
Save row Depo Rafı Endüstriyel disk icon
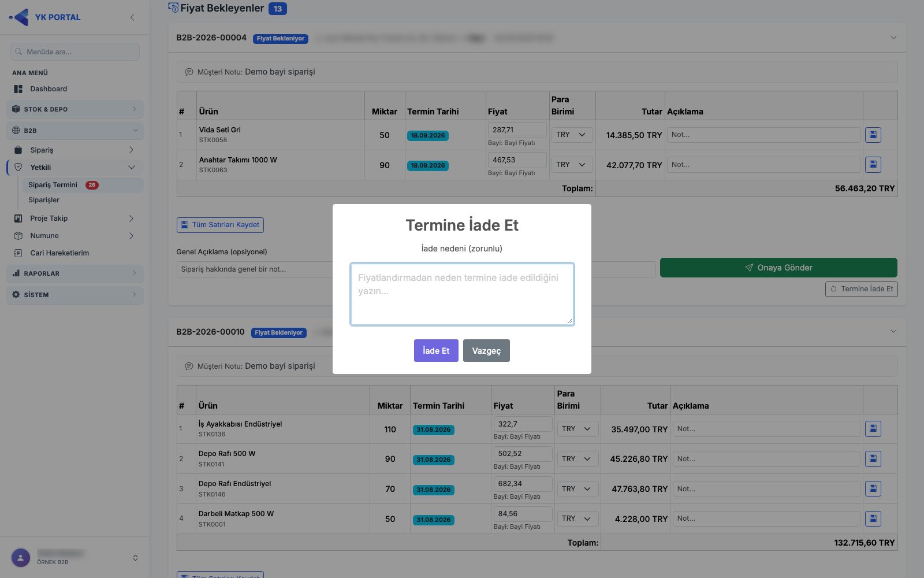[x=873, y=489]
